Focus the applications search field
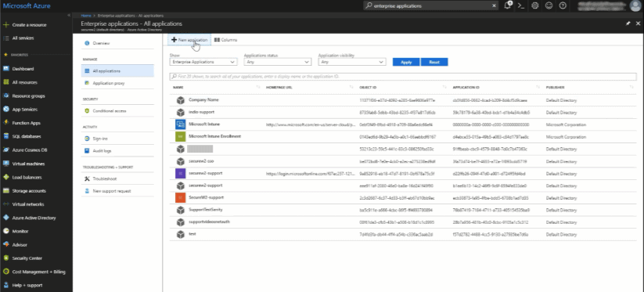The width and height of the screenshot is (644, 292). (402, 77)
